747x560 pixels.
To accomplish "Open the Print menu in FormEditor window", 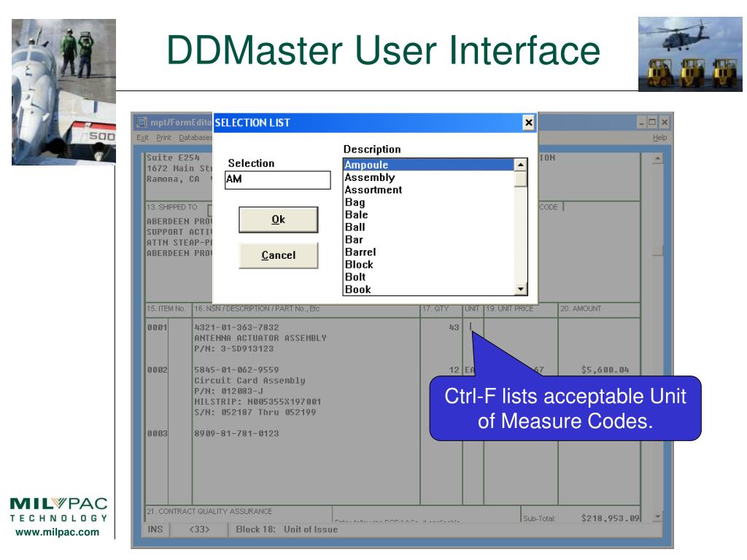I will pos(163,138).
